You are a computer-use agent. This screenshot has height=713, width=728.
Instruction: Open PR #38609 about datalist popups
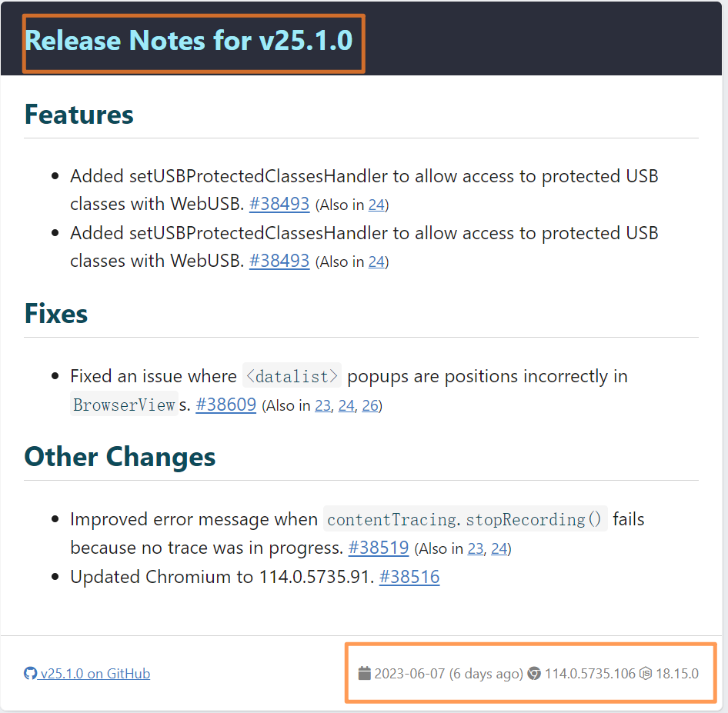(x=225, y=405)
